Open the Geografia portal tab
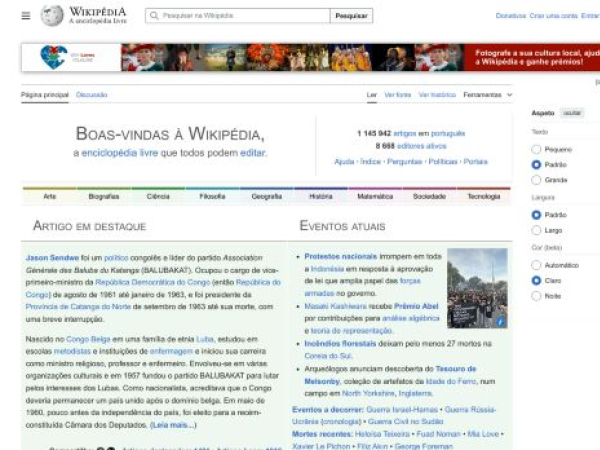The height and width of the screenshot is (450, 600). pos(267,196)
